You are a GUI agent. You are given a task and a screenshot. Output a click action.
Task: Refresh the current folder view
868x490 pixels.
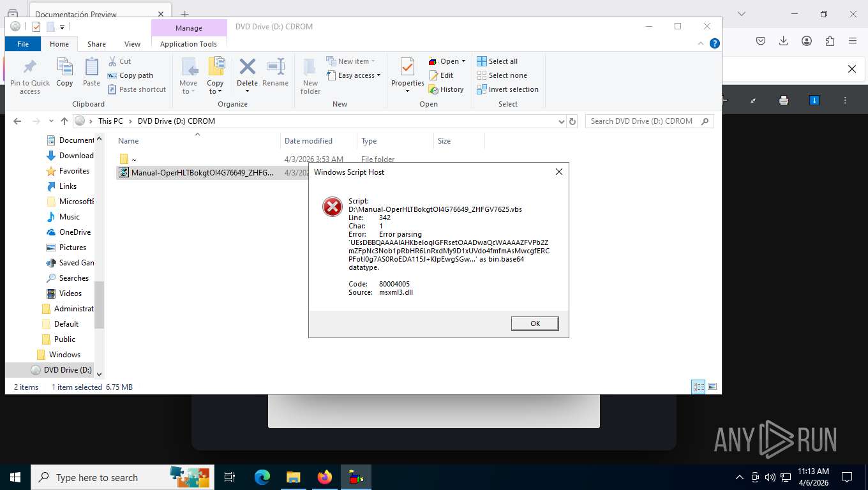click(x=572, y=121)
